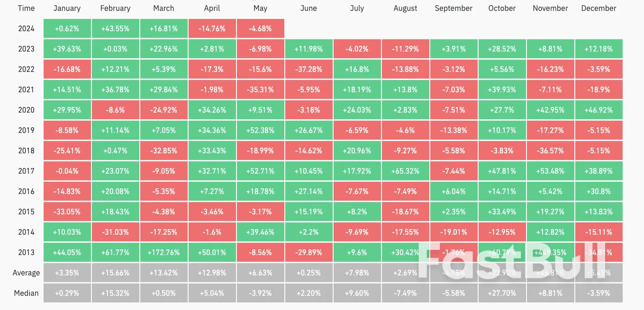Click the +52.38% cell for May 2019
This screenshot has height=310, width=644.
pyautogui.click(x=261, y=131)
